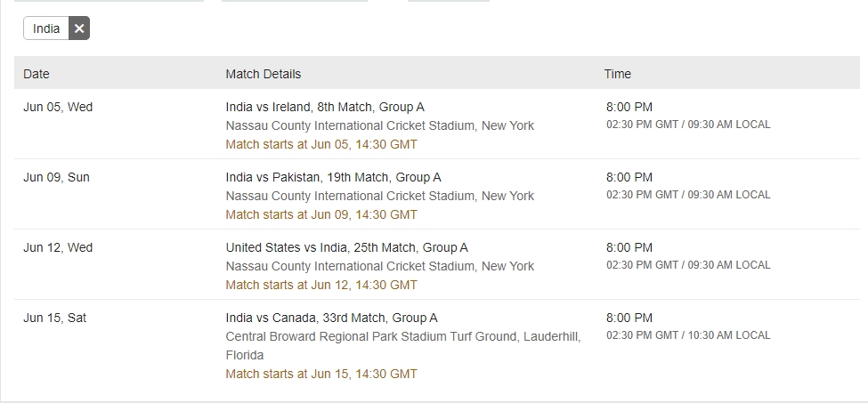This screenshot has height=403, width=868.
Task: Open United States vs India 25th Match
Action: tap(346, 247)
